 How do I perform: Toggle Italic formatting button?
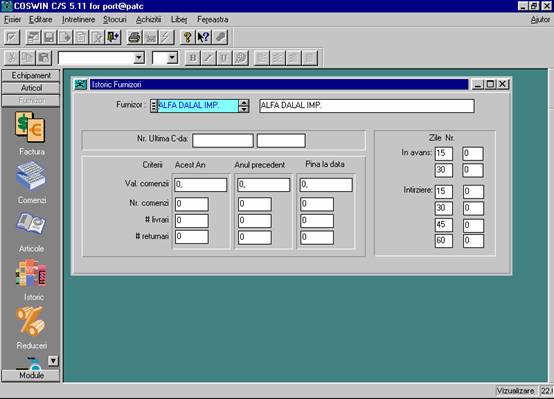208,58
